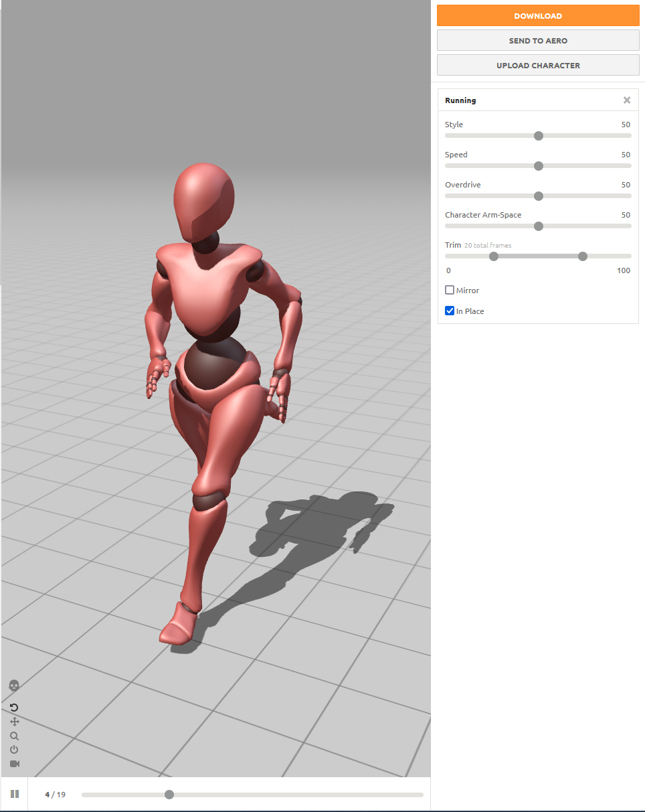Screen dimensions: 645x812
Task: Click the timeline scrubber handle
Action: (169, 794)
